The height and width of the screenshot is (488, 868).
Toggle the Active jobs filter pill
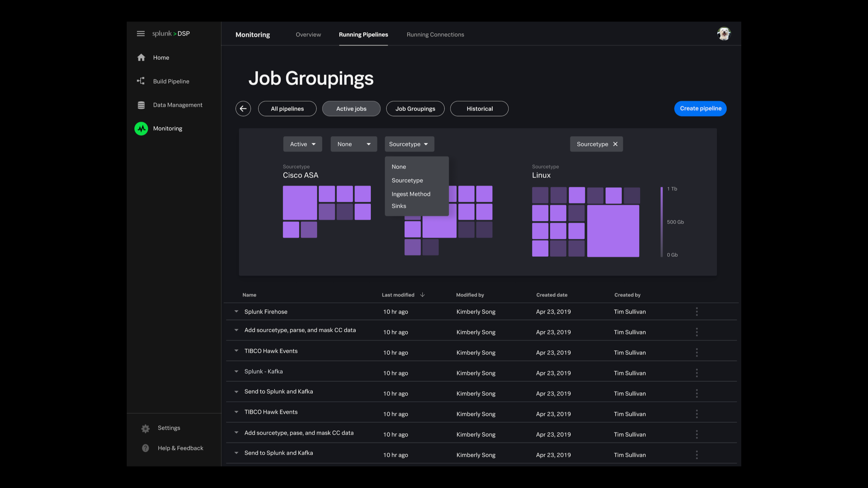coord(351,109)
